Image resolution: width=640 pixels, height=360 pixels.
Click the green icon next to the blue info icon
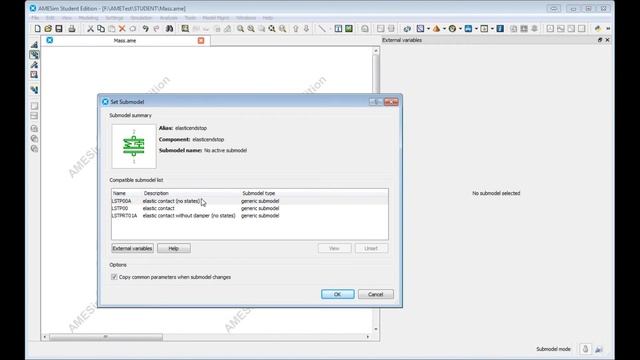(349, 29)
